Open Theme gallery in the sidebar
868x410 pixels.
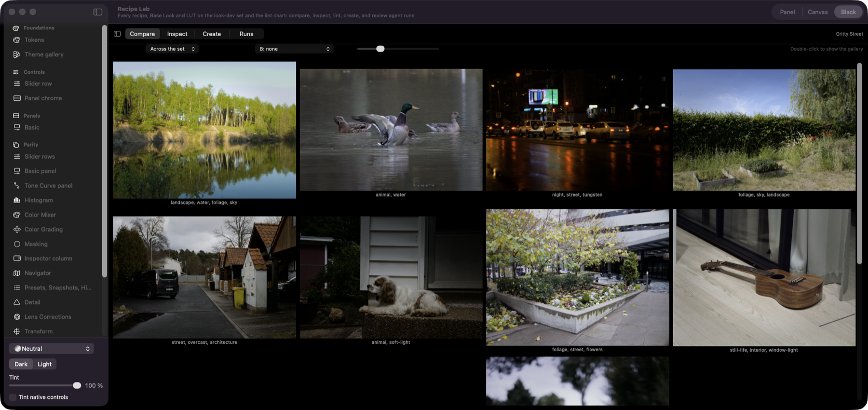point(44,55)
